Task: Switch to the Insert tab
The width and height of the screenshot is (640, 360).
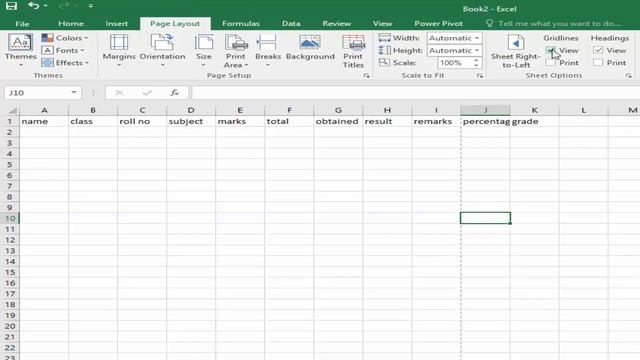Action: [116, 24]
